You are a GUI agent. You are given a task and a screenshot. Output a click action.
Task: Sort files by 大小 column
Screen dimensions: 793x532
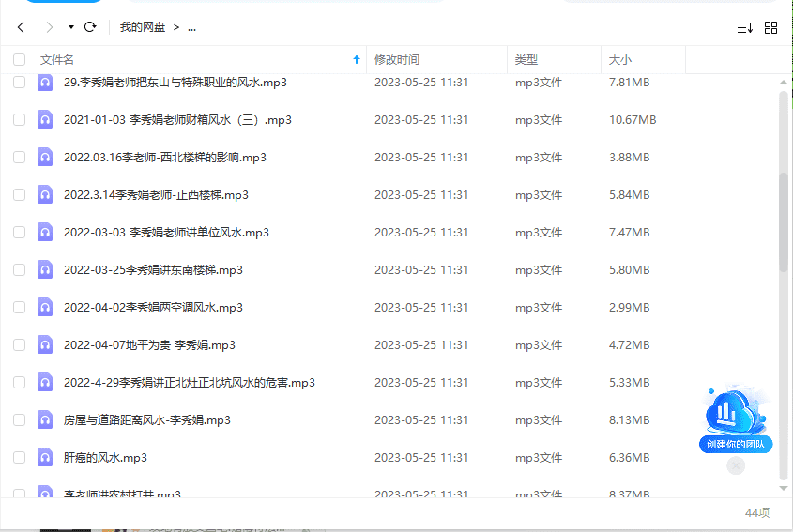pos(620,60)
